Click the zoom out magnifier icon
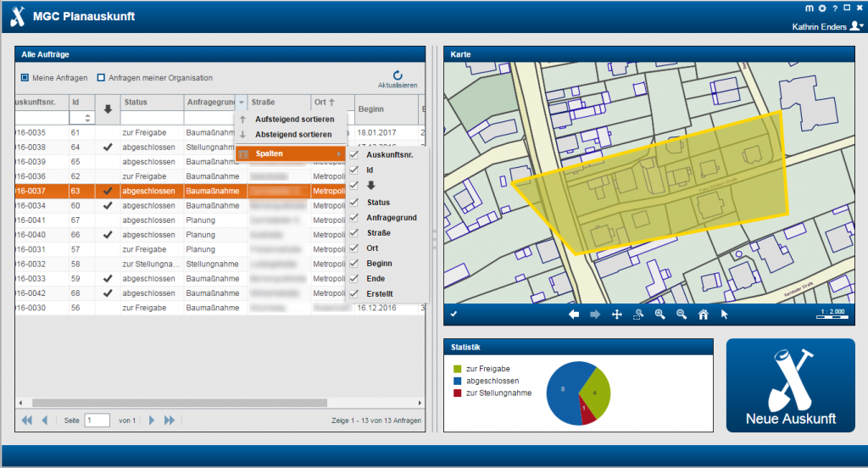The image size is (868, 468). coord(681,315)
